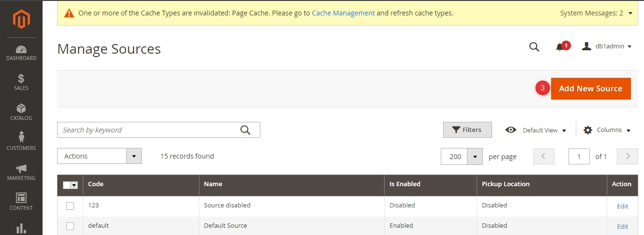Screen dimensions: 644x235
Task: Open the Catalog menu
Action: tap(21, 113)
